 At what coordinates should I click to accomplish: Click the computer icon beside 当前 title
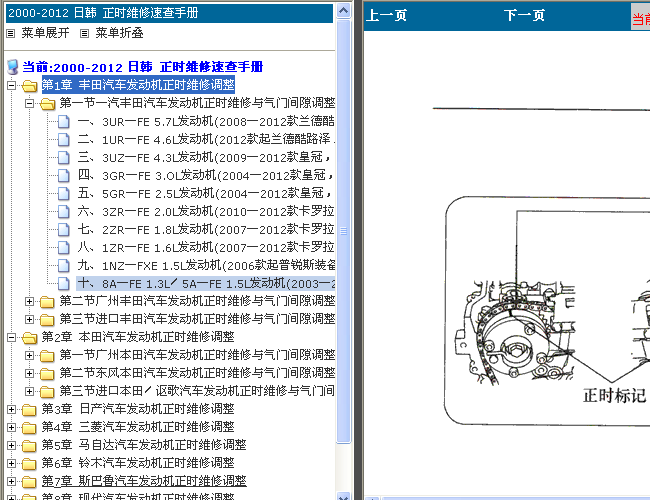(x=13, y=66)
